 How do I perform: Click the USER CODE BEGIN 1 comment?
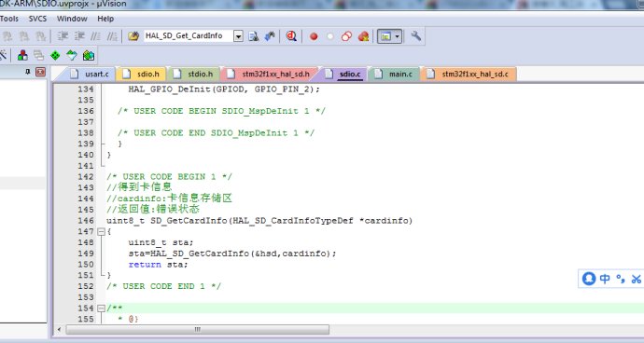click(169, 177)
